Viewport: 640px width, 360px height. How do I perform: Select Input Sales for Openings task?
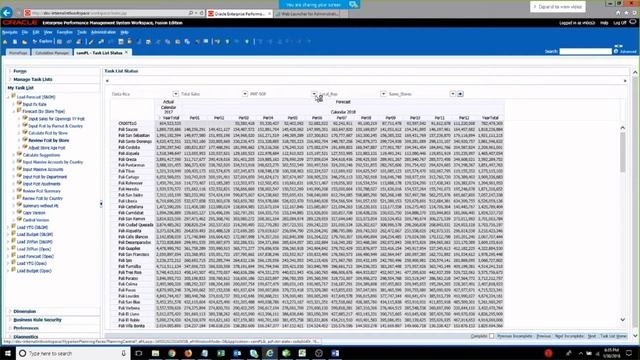click(56, 119)
